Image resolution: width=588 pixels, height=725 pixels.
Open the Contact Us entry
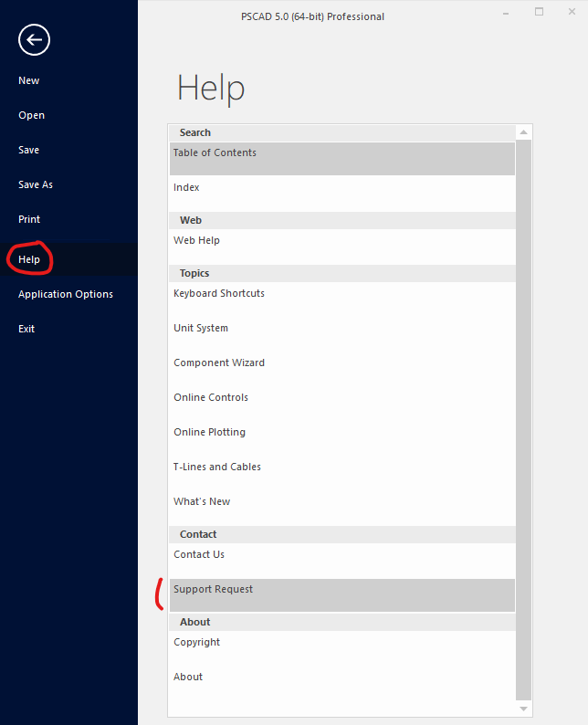pyautogui.click(x=199, y=555)
